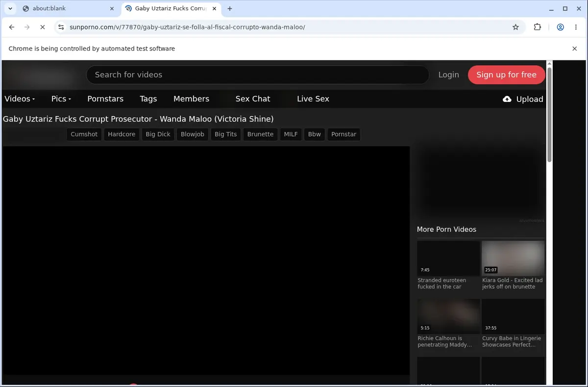588x387 pixels.
Task: Expand the Videos dropdown menu
Action: pyautogui.click(x=20, y=99)
